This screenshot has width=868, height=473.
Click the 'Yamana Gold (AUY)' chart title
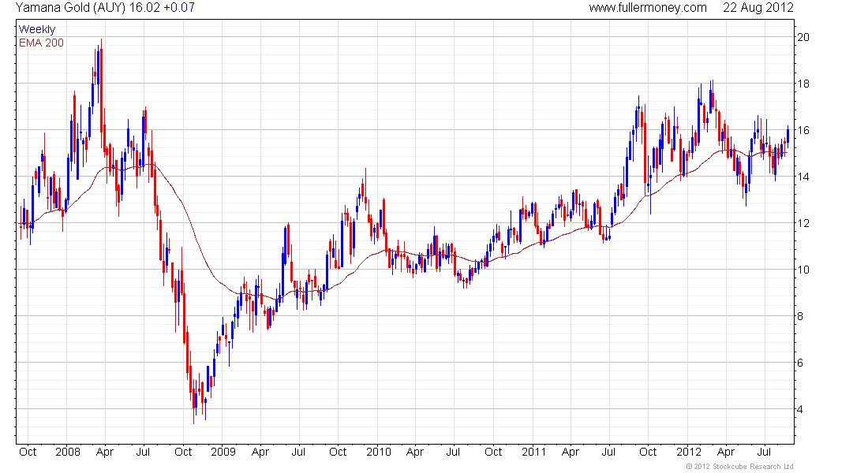[71, 8]
